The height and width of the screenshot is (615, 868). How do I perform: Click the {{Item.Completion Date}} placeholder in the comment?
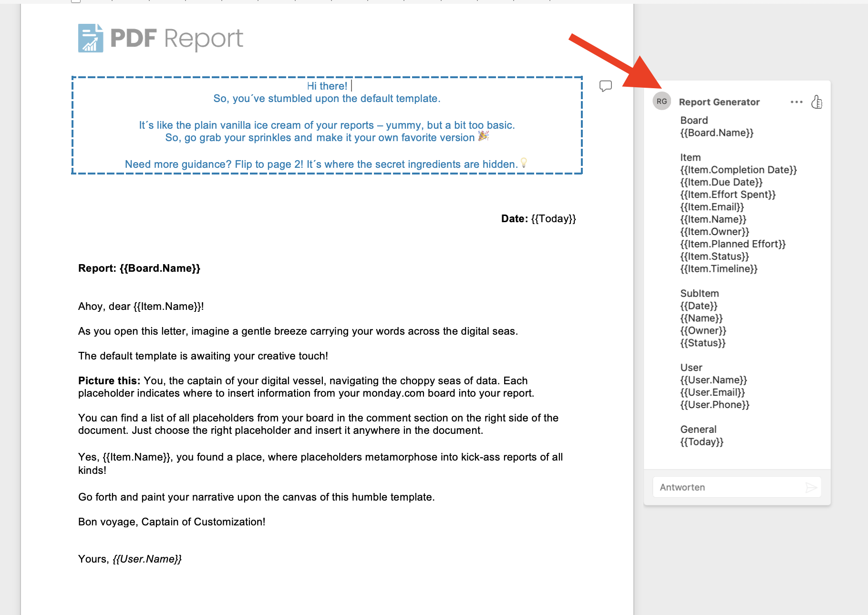(x=738, y=170)
